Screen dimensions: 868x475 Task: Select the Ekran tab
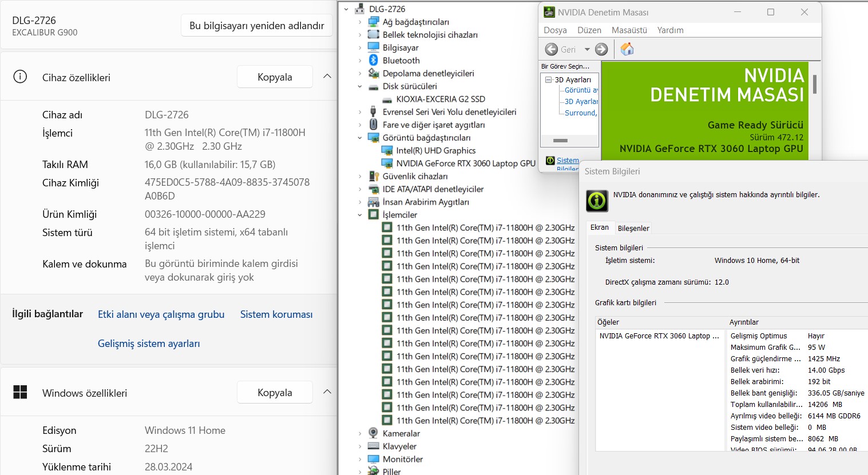coord(600,227)
